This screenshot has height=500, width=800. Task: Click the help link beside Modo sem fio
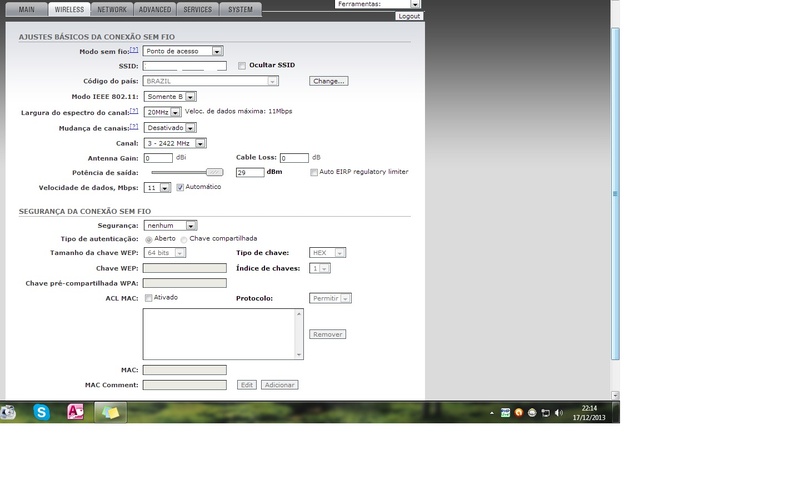tap(134, 50)
